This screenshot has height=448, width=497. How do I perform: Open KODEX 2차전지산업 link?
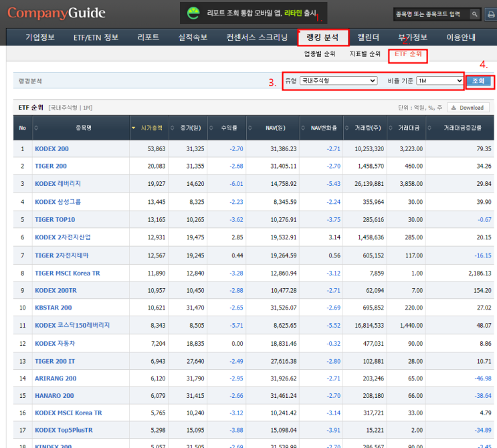tap(63, 237)
